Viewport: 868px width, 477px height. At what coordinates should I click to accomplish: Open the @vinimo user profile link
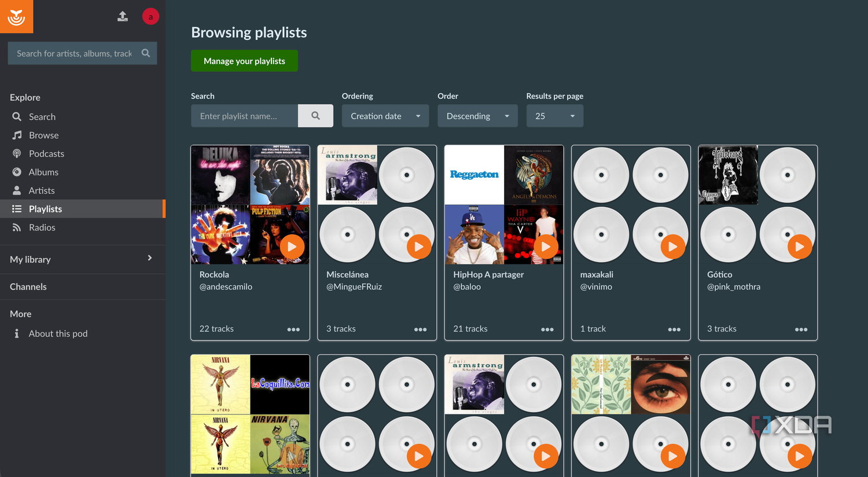point(596,287)
